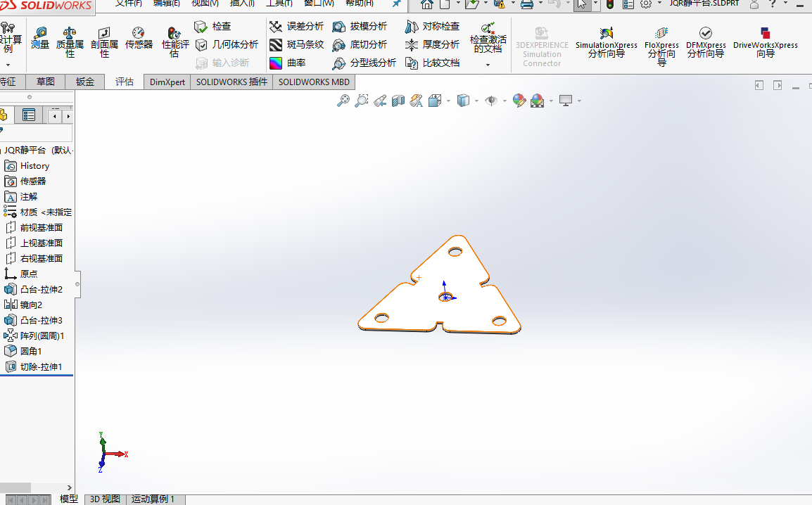Click Section View icon in viewport toolbar
This screenshot has width=812, height=505.
pyautogui.click(x=398, y=101)
